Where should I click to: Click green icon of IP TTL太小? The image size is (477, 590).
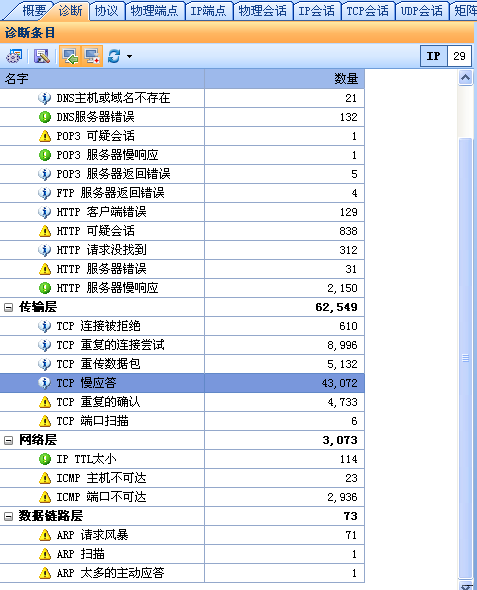(x=45, y=459)
